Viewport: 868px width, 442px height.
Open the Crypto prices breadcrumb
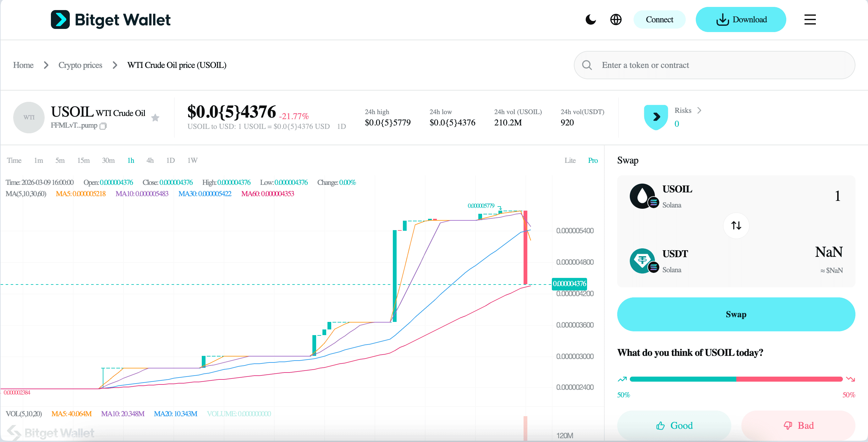(x=80, y=65)
